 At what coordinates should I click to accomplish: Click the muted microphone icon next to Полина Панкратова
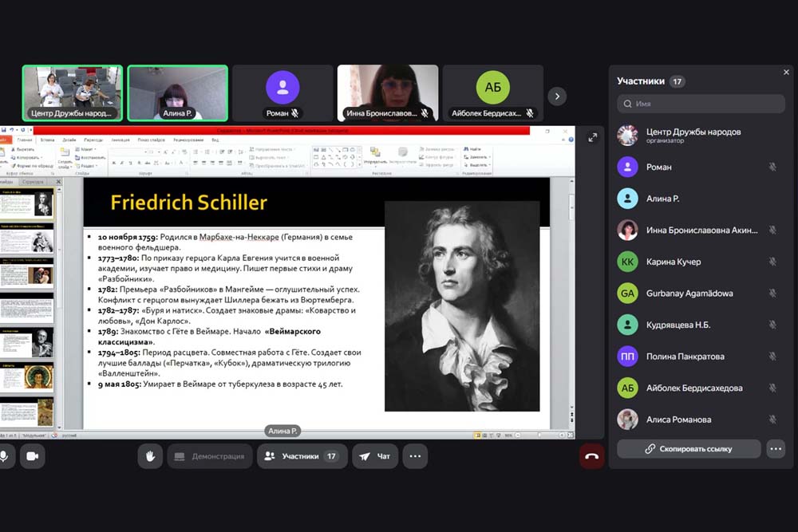tap(772, 357)
